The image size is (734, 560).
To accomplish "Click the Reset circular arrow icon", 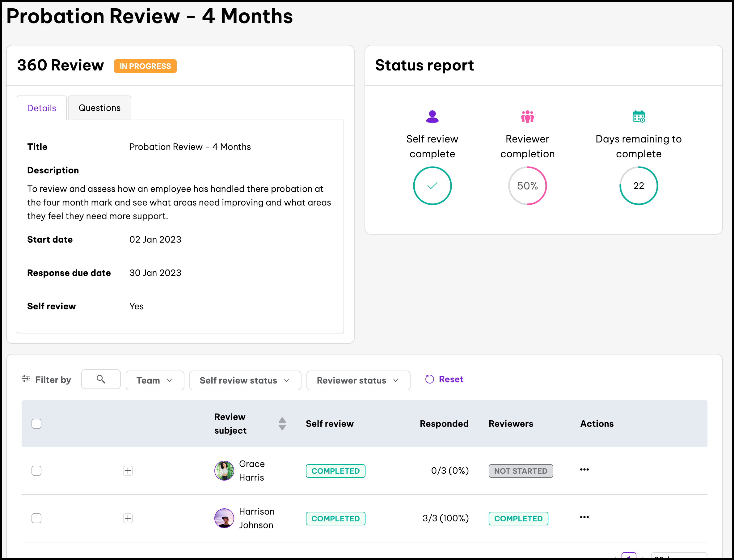I will [x=429, y=379].
